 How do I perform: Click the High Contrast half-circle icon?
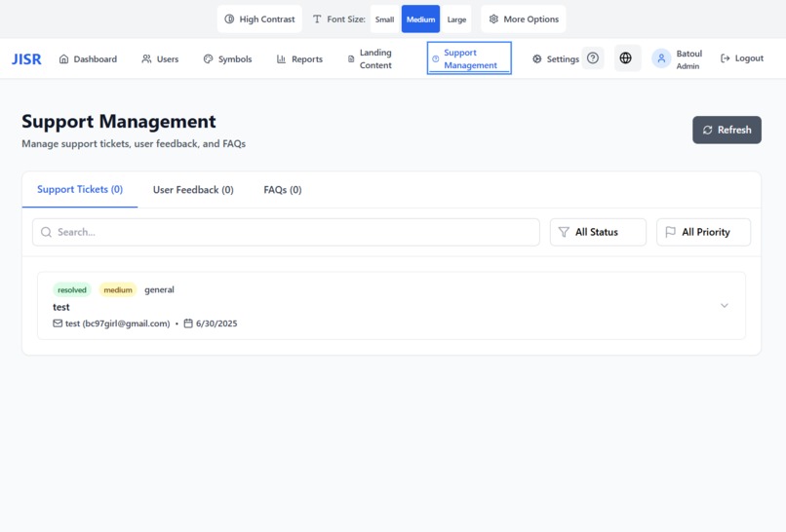[x=229, y=19]
